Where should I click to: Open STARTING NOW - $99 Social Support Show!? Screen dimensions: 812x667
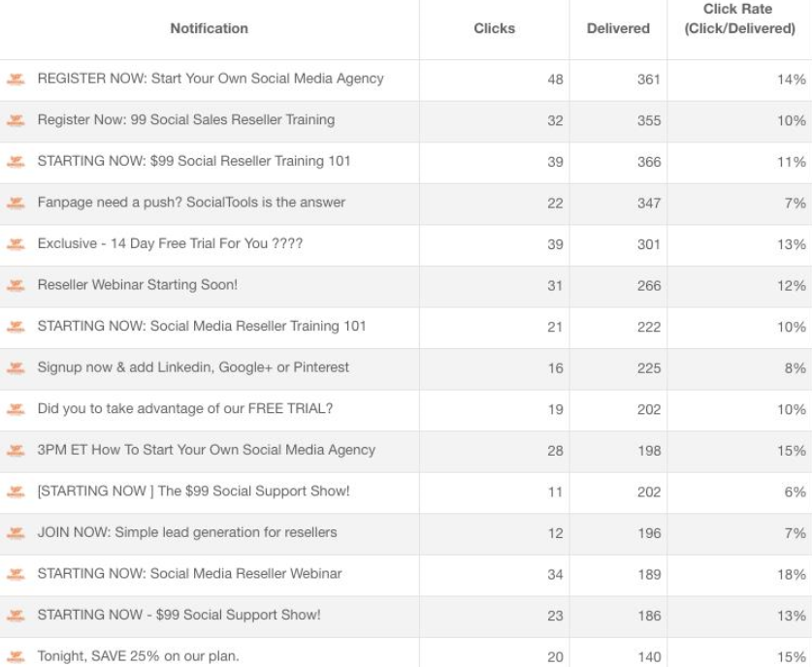[x=179, y=615]
